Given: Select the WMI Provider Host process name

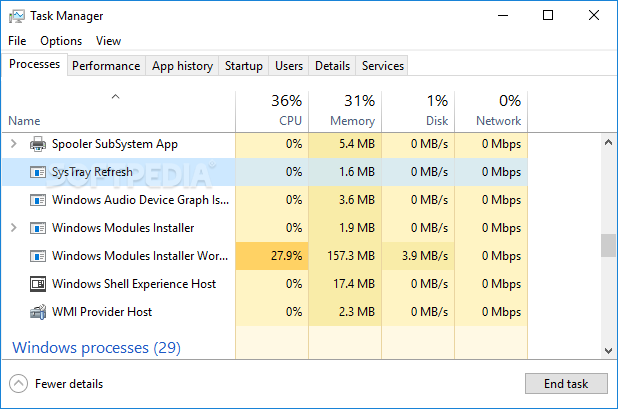Looking at the screenshot, I should pos(102,312).
